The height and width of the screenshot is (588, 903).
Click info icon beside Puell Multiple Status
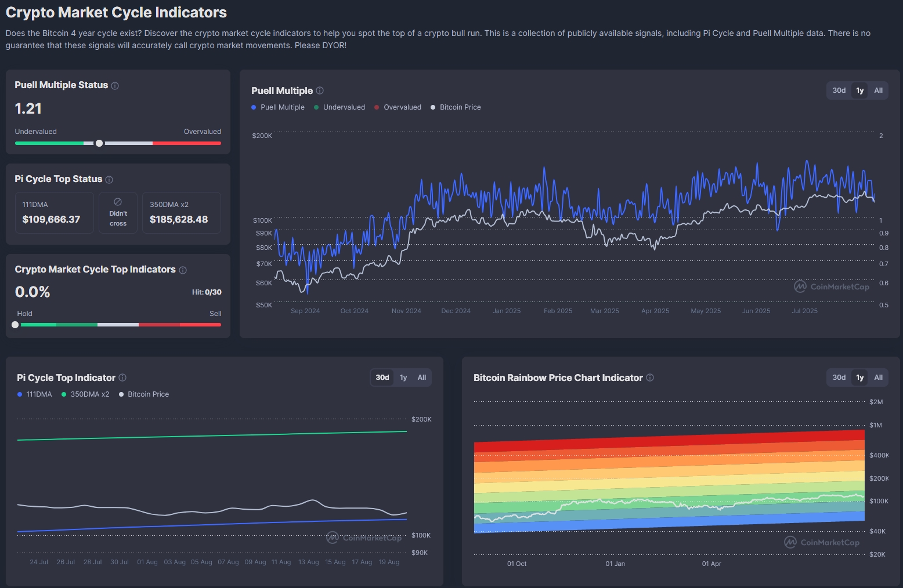coord(115,86)
